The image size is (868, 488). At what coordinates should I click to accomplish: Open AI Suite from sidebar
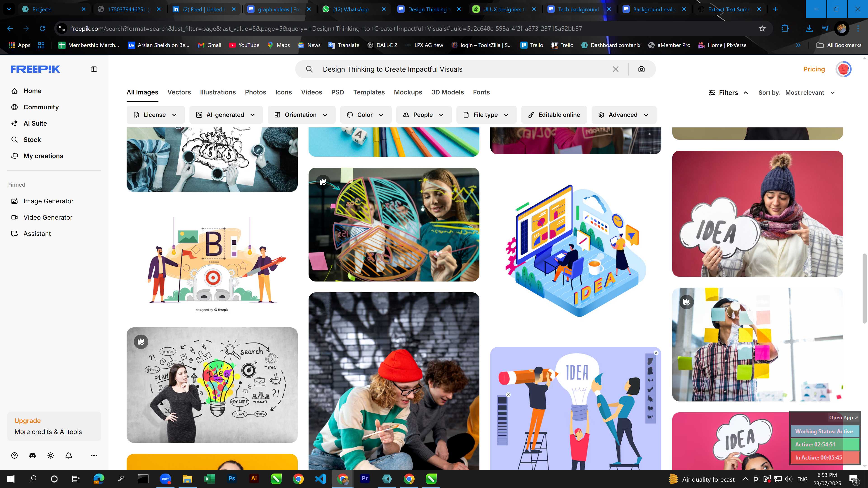tap(29, 123)
